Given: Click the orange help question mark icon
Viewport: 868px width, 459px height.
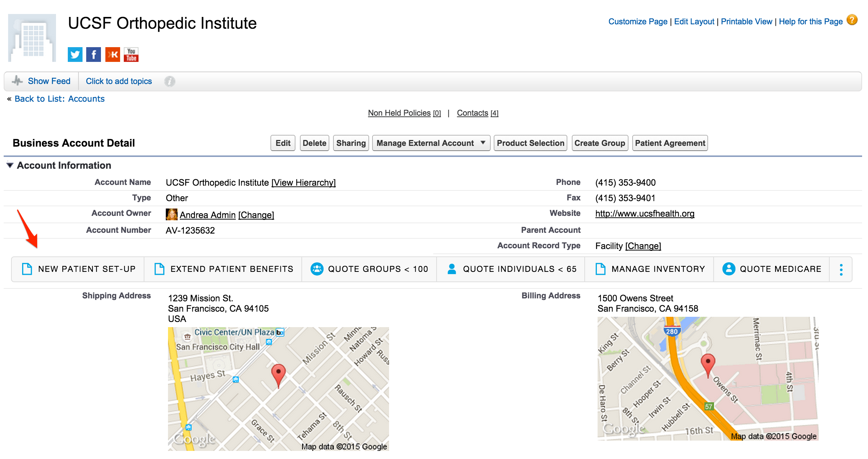Looking at the screenshot, I should [x=852, y=20].
